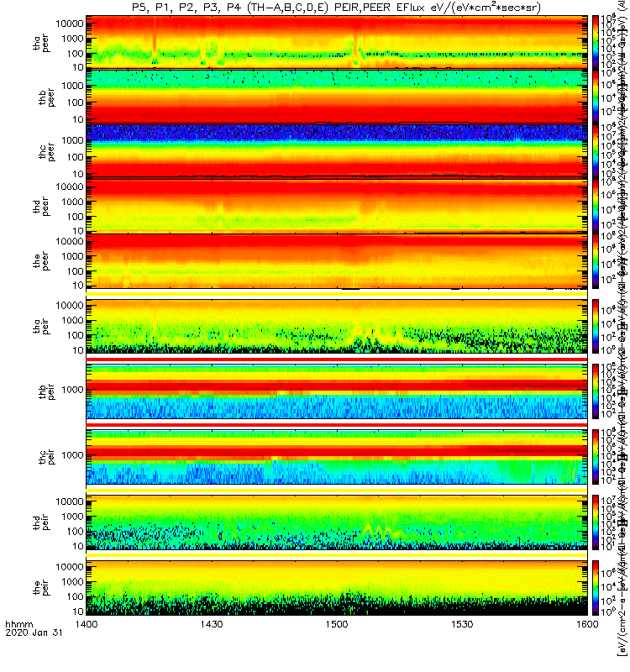
Task: Click the 'the peer' panel label
Action: (x=41, y=261)
